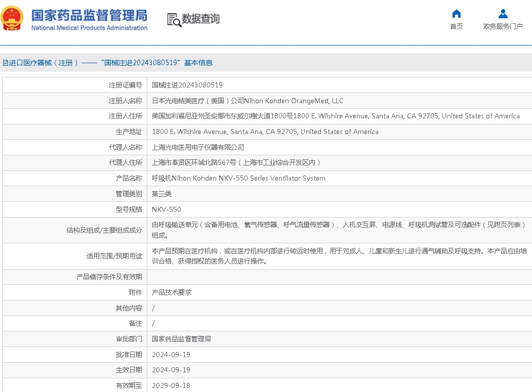This screenshot has height=392, width=532.
Task: Click the expiry date 2029-09-18
Action: tap(171, 385)
